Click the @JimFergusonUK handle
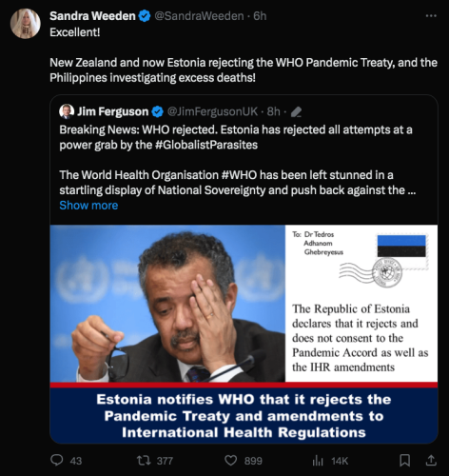Screen dimensions: 449x476 [212, 111]
